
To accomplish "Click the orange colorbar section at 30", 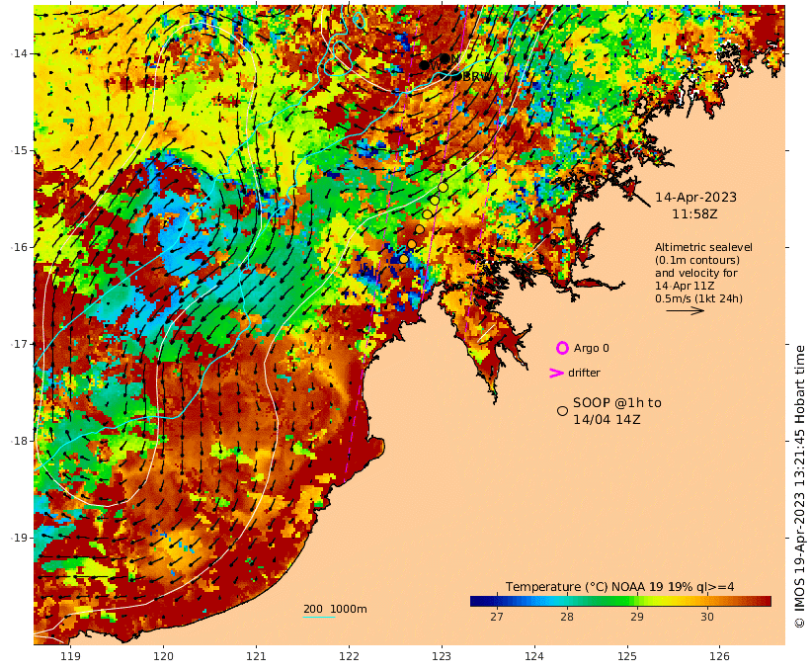I will tap(707, 601).
